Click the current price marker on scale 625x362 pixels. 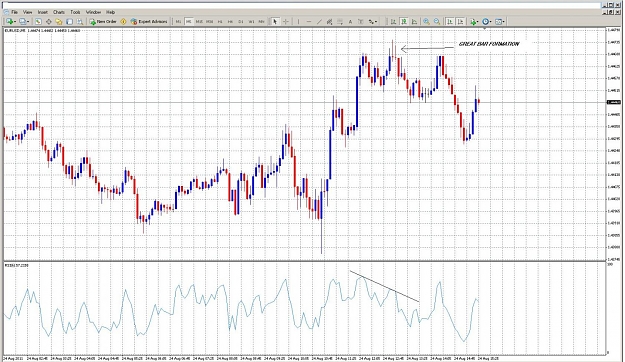click(613, 102)
